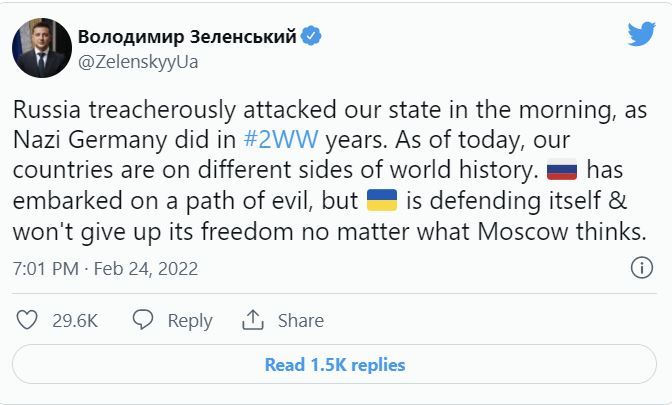Like the tweet with the heart icon
The image size is (672, 405).
[28, 320]
